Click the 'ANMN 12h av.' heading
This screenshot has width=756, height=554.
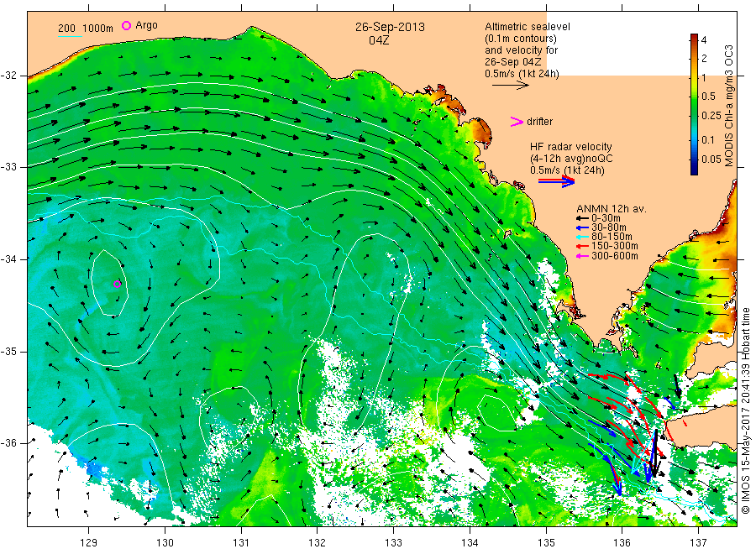(x=612, y=209)
